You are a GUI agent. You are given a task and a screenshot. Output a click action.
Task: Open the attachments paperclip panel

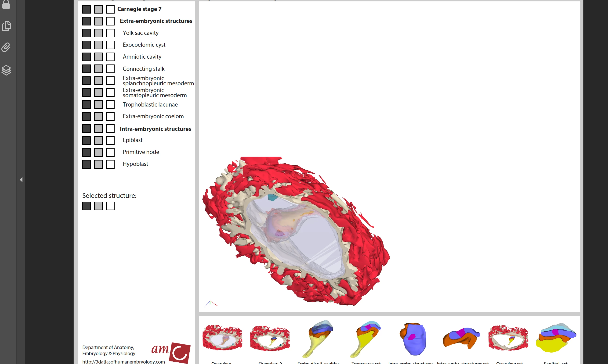click(6, 47)
